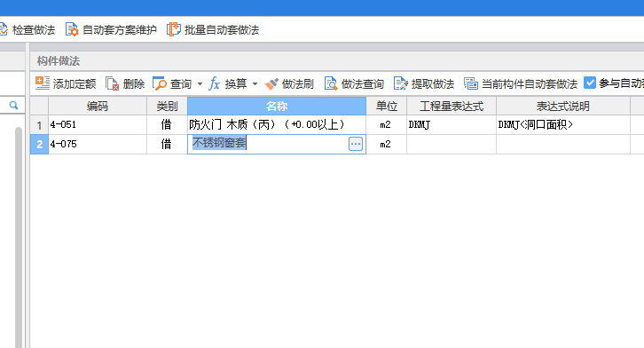Click the 批量自动套做法 clipboard icon
The width and height of the screenshot is (644, 348).
(x=173, y=29)
